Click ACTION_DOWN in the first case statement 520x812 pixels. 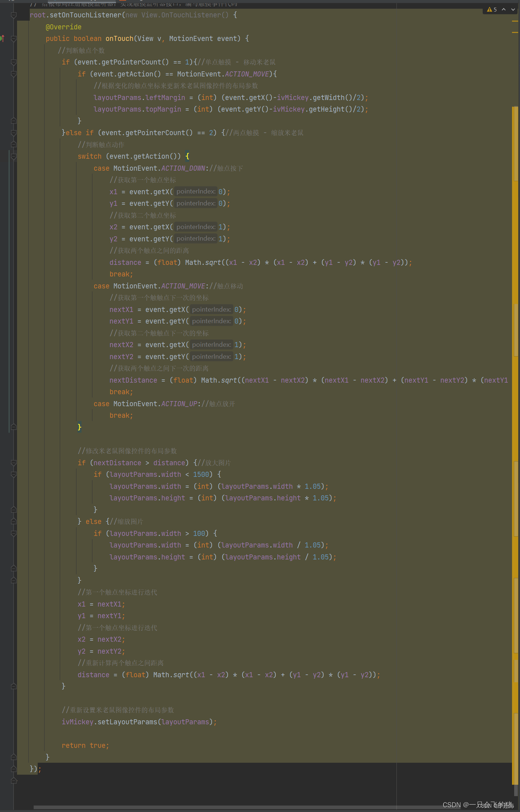click(183, 168)
